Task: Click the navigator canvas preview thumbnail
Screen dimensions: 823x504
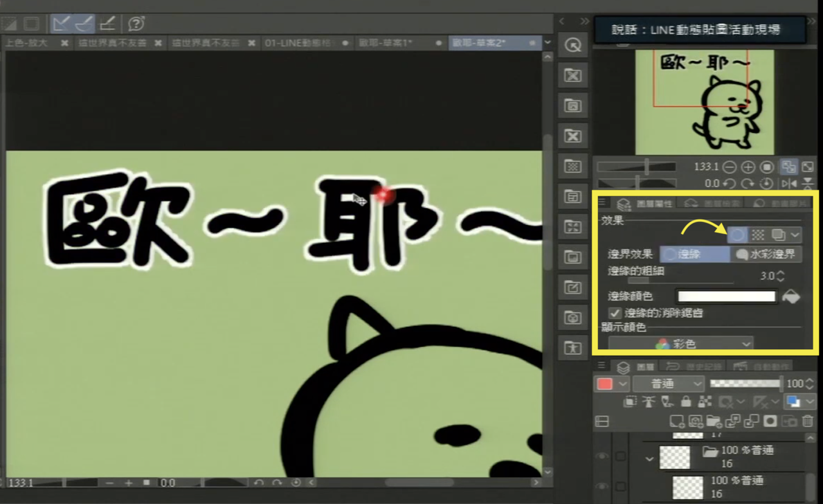Action: [x=705, y=102]
